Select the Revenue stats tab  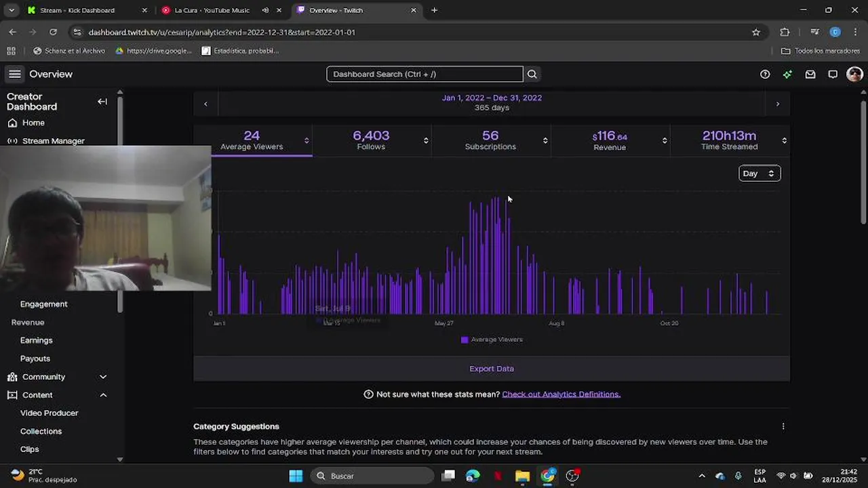(610, 140)
